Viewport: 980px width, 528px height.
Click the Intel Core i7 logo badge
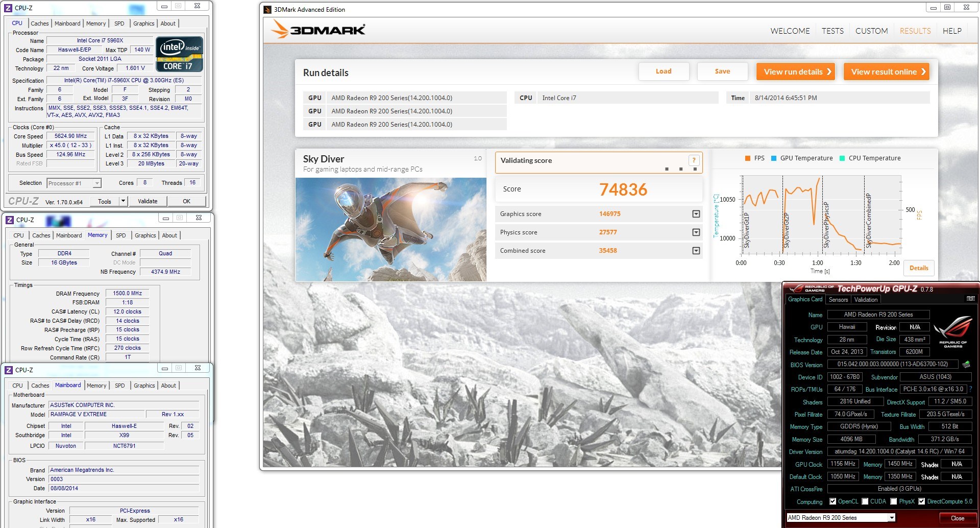[x=179, y=54]
